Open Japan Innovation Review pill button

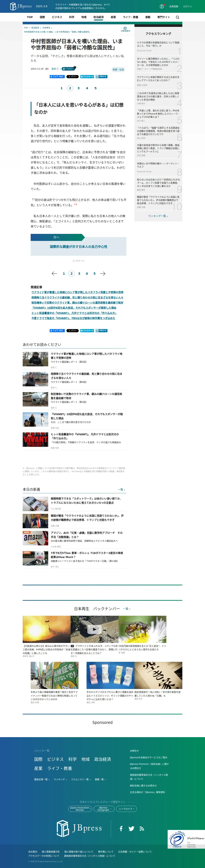[80, 809]
